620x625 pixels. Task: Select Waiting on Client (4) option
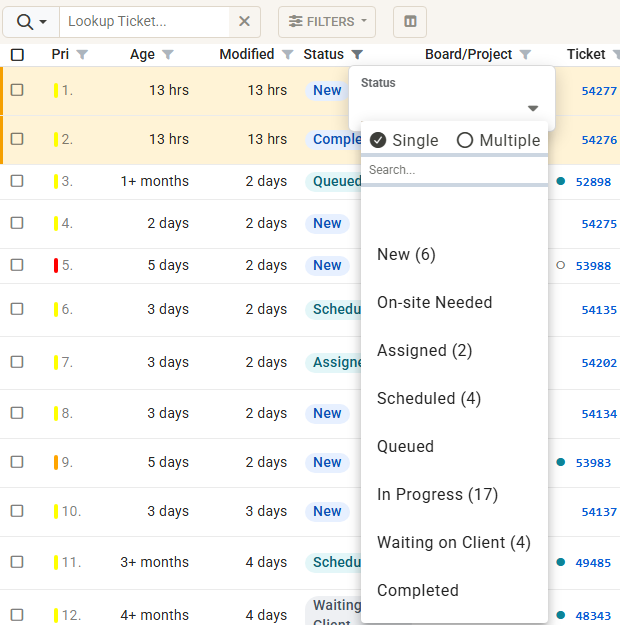(455, 542)
